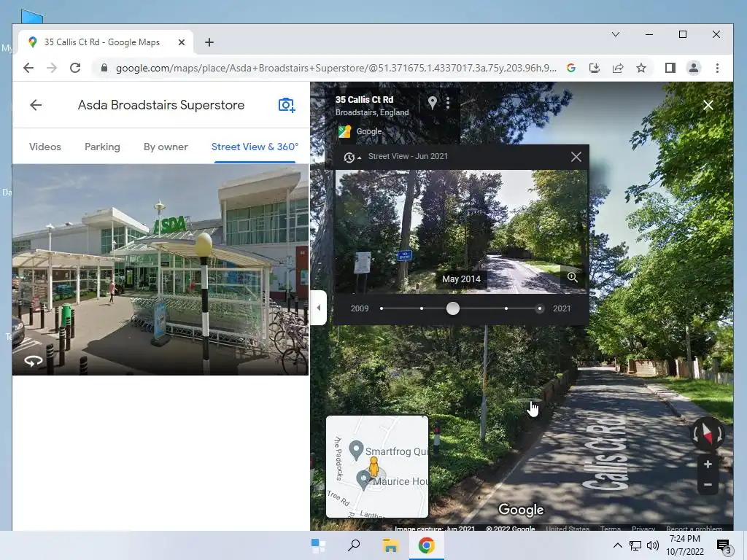This screenshot has width=747, height=560.
Task: Click the United States link
Action: click(568, 529)
